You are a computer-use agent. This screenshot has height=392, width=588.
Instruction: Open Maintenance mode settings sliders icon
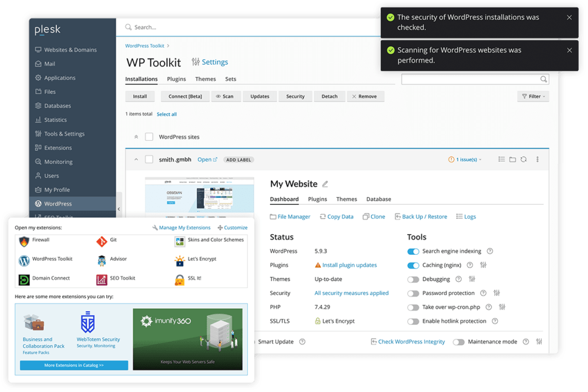[x=539, y=341]
